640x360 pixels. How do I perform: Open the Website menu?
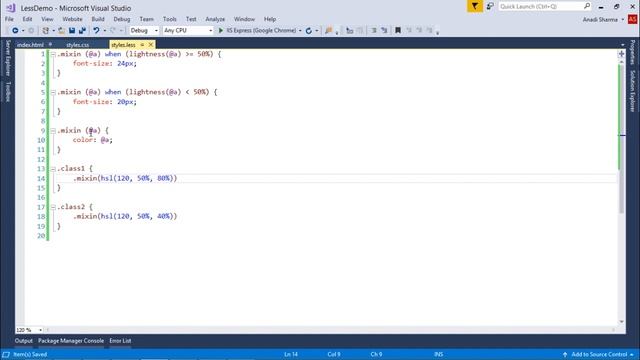tap(72, 19)
